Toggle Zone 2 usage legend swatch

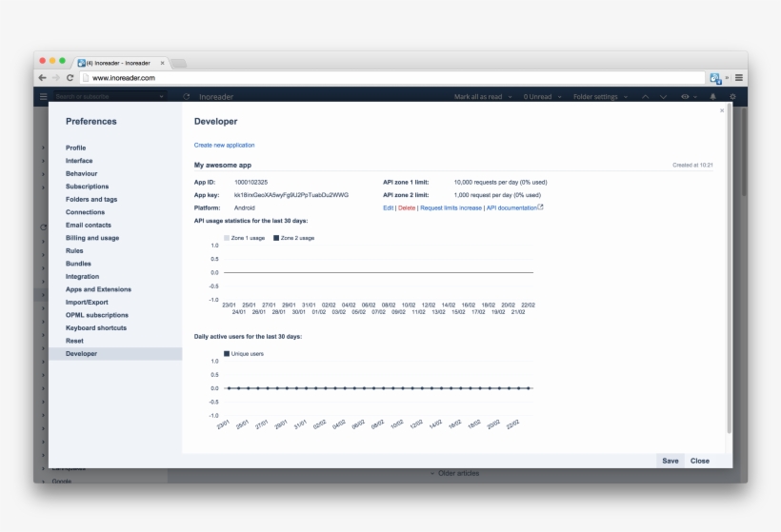pyautogui.click(x=276, y=238)
